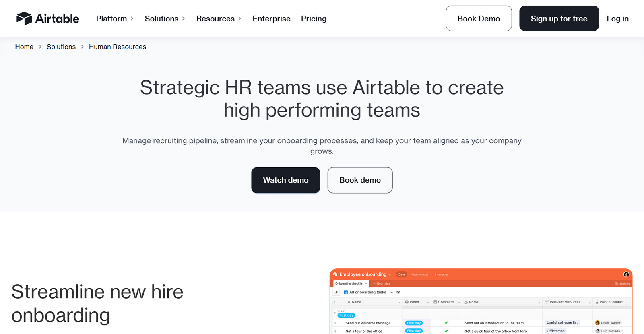
Task: Click the Airtable logo in the header
Action: click(x=47, y=19)
